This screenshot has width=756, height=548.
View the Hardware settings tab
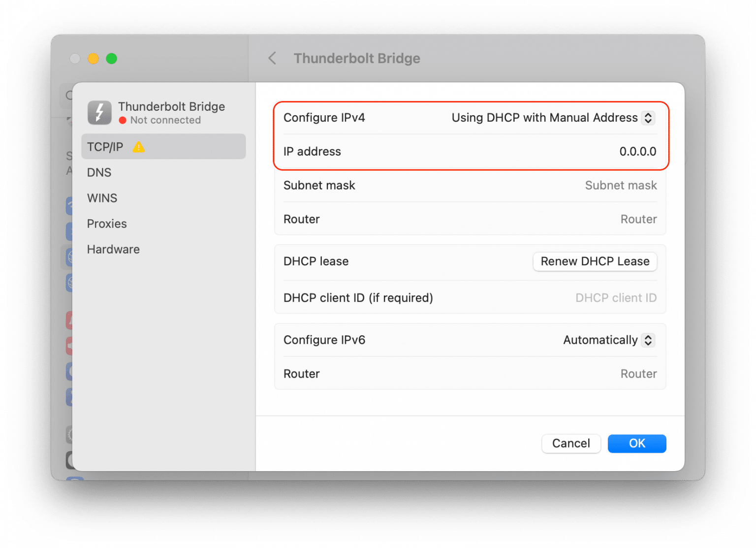point(113,249)
